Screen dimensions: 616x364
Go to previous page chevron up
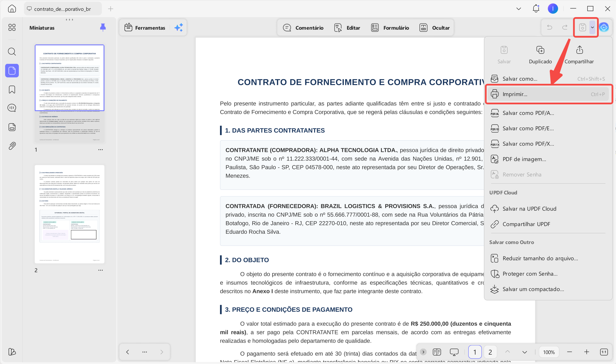click(508, 352)
